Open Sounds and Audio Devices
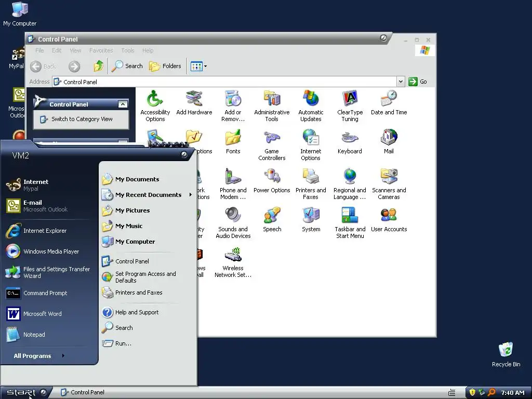The image size is (532, 399). [233, 223]
